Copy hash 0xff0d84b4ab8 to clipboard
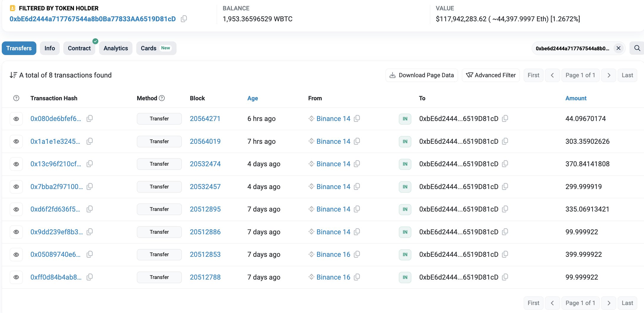Viewport: 644px width, 313px height. (x=90, y=277)
